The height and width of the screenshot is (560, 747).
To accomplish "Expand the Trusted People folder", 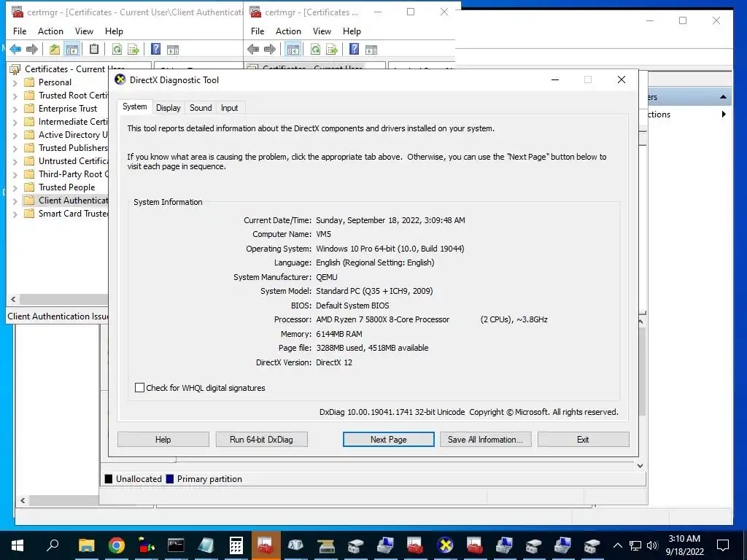I will pos(15,187).
